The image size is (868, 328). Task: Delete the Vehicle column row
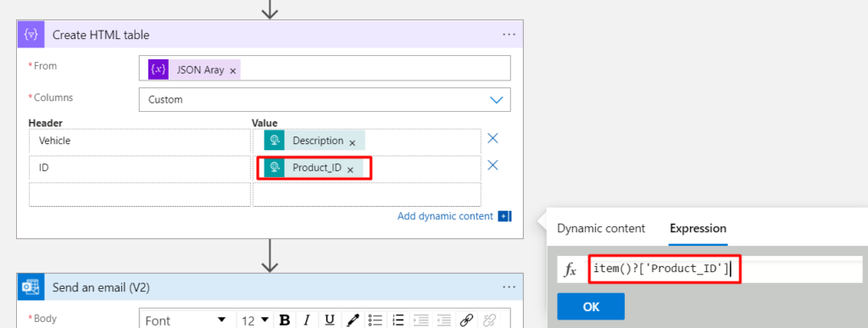492,138
